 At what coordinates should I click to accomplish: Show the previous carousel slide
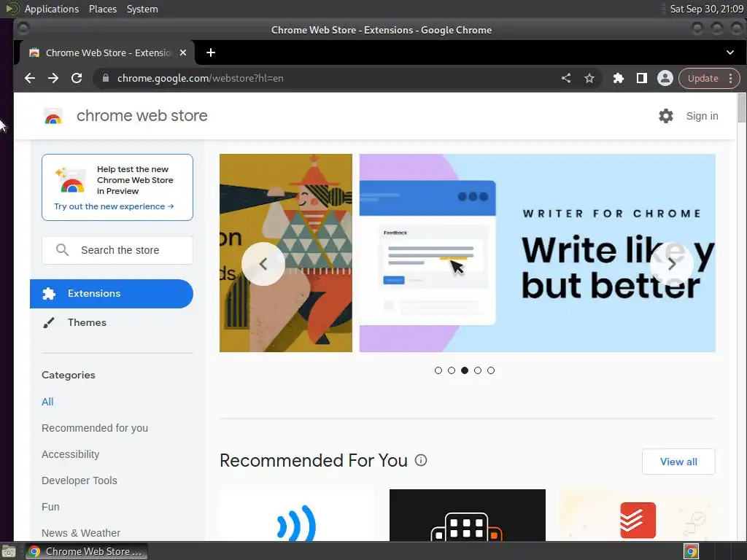[263, 264]
